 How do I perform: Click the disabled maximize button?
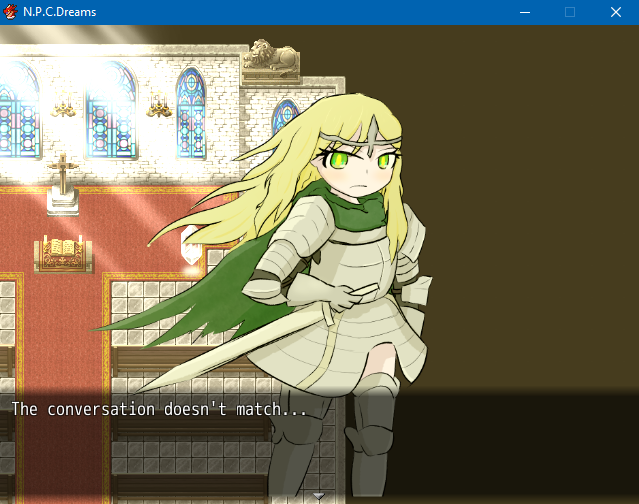pos(570,12)
